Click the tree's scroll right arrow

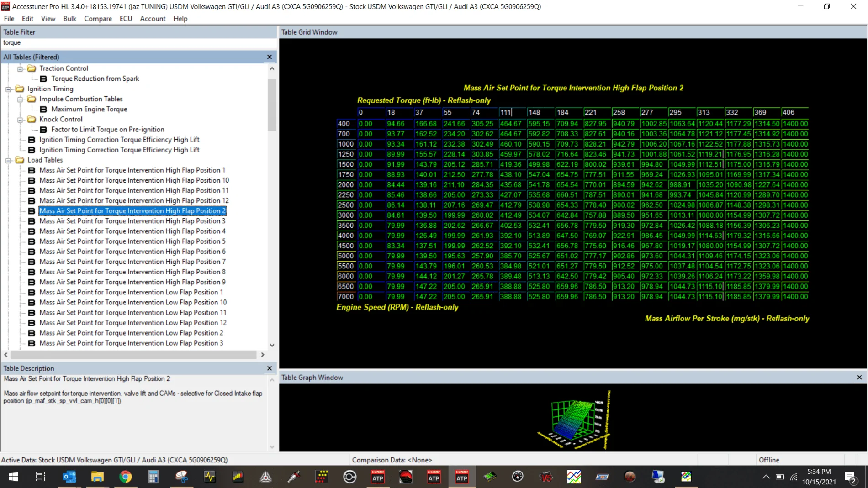[263, 355]
